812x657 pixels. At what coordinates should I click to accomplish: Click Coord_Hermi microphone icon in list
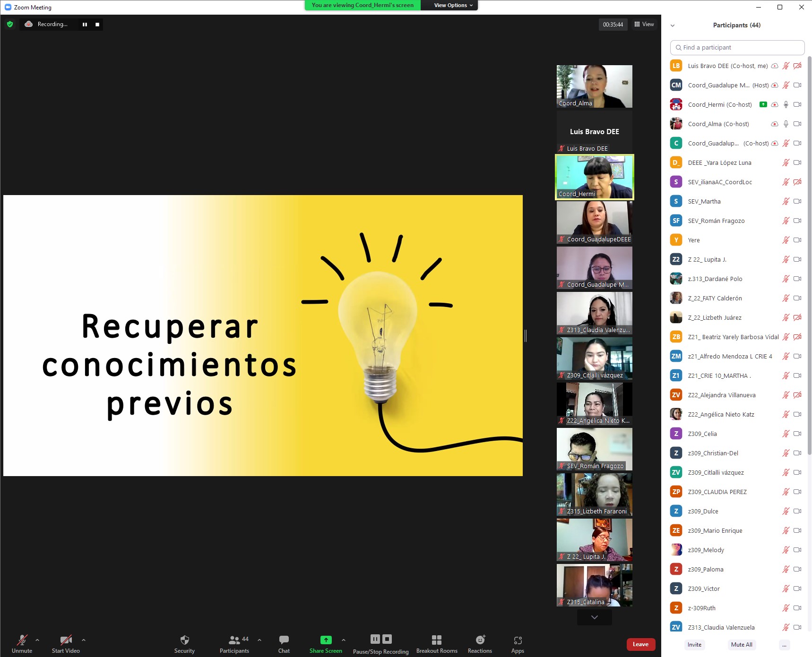tap(786, 104)
